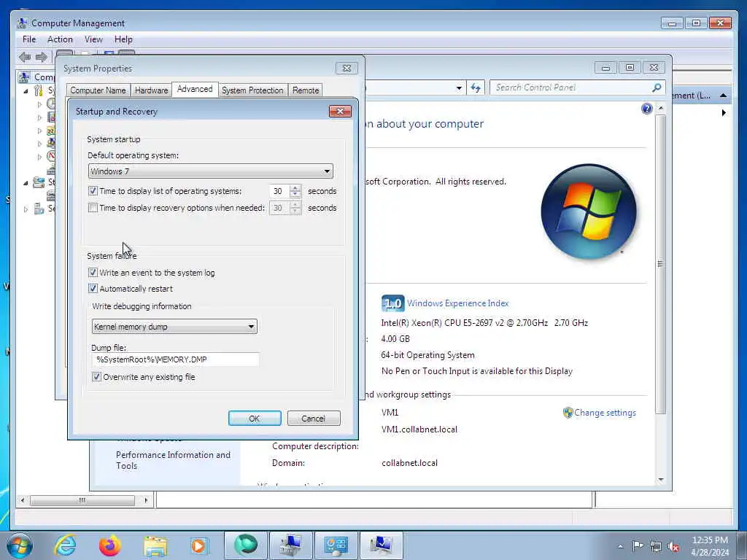This screenshot has width=747, height=560.
Task: Launch Internet Explorer from the taskbar
Action: pyautogui.click(x=65, y=545)
